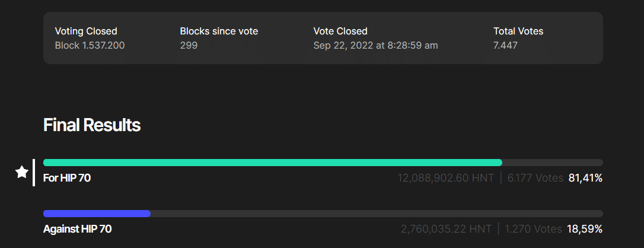Select the "For HIP 70" label
Image resolution: width=644 pixels, height=248 pixels.
click(67, 177)
